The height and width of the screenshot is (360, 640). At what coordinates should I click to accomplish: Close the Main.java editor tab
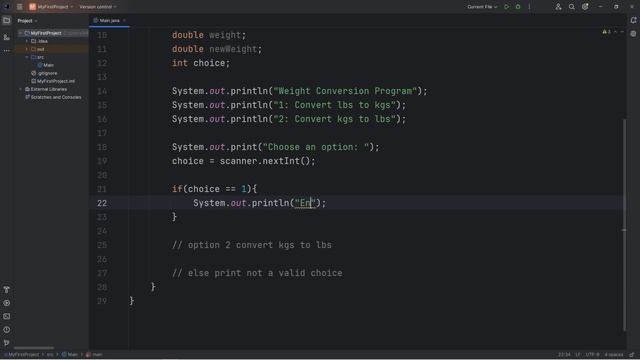click(x=124, y=20)
